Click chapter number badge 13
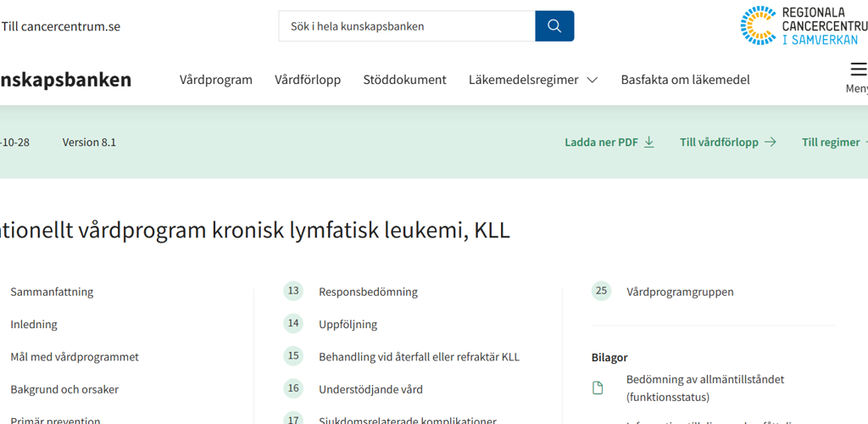 click(293, 291)
